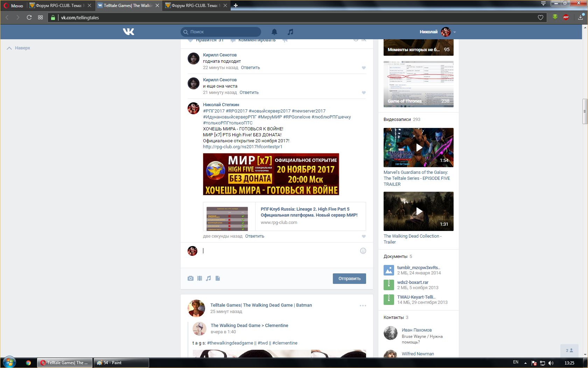Open The Walking Dead Game > Clementine source

click(x=250, y=326)
